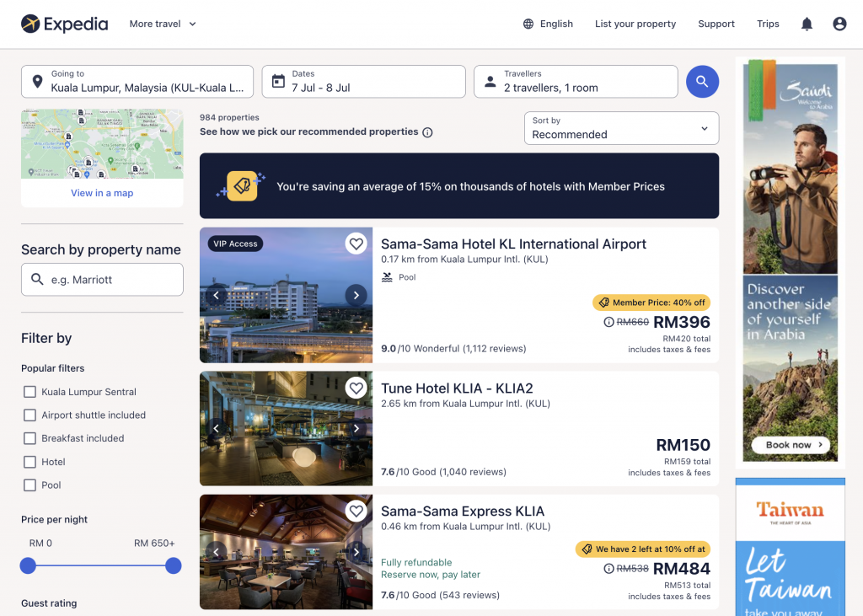Click the map thumbnail preview
The width and height of the screenshot is (863, 616).
pos(102,144)
